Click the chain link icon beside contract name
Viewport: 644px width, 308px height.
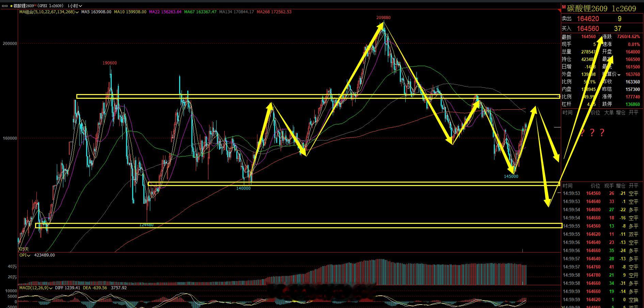(x=5, y=6)
